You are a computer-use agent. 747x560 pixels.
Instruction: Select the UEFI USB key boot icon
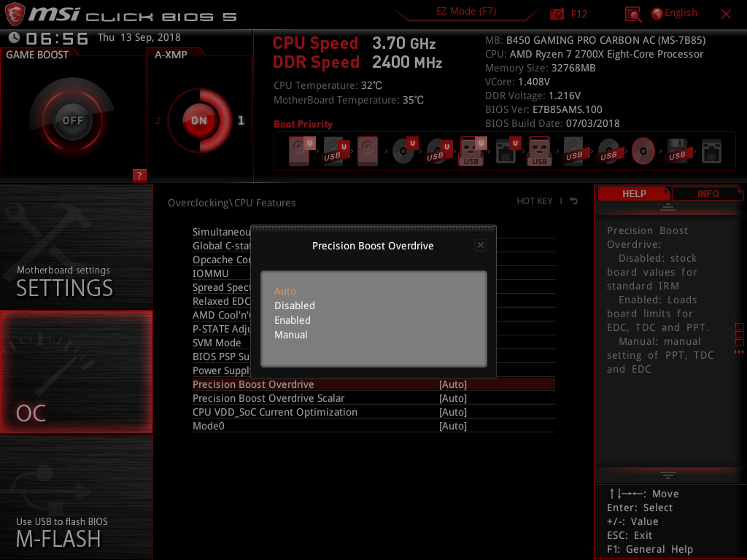473,152
